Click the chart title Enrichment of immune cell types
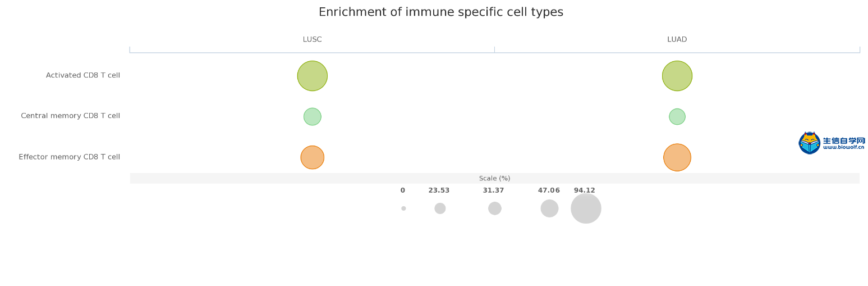Image resolution: width=868 pixels, height=286 pixels. (441, 12)
